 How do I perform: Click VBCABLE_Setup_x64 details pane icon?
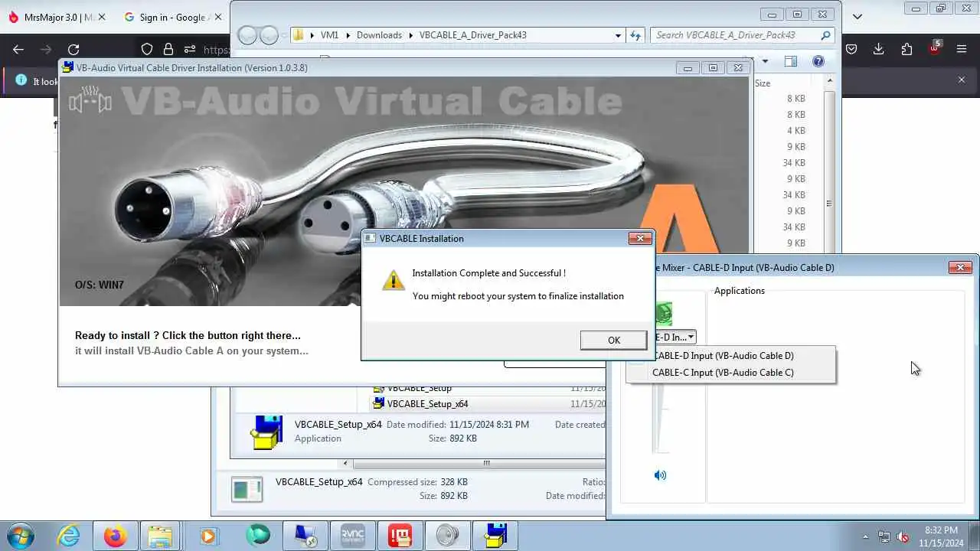tap(266, 432)
